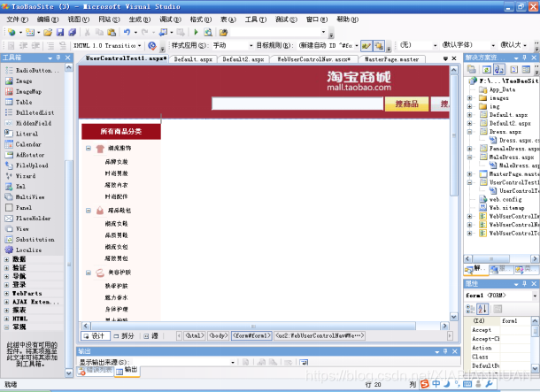Click the tray wrench settings icon
Screen dimensions: 540x392
[489, 384]
